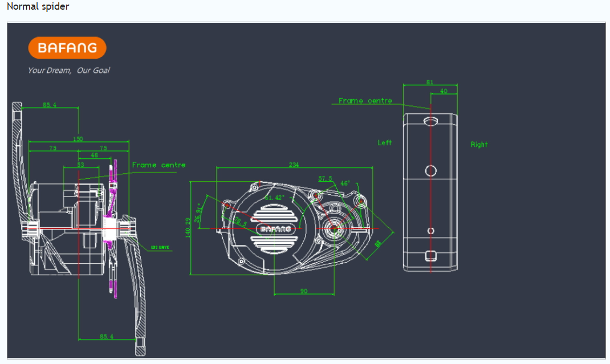Click the 234 width dimension label

point(294,165)
